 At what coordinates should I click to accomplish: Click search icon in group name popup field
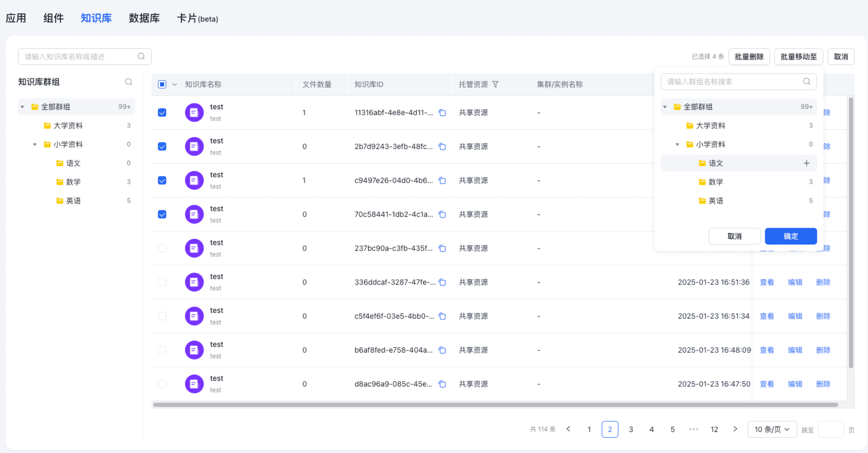click(x=806, y=81)
